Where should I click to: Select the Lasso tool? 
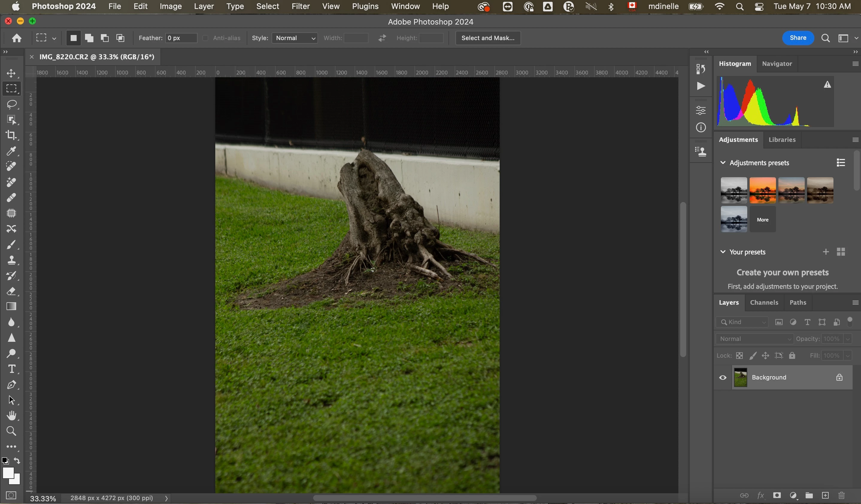click(11, 104)
